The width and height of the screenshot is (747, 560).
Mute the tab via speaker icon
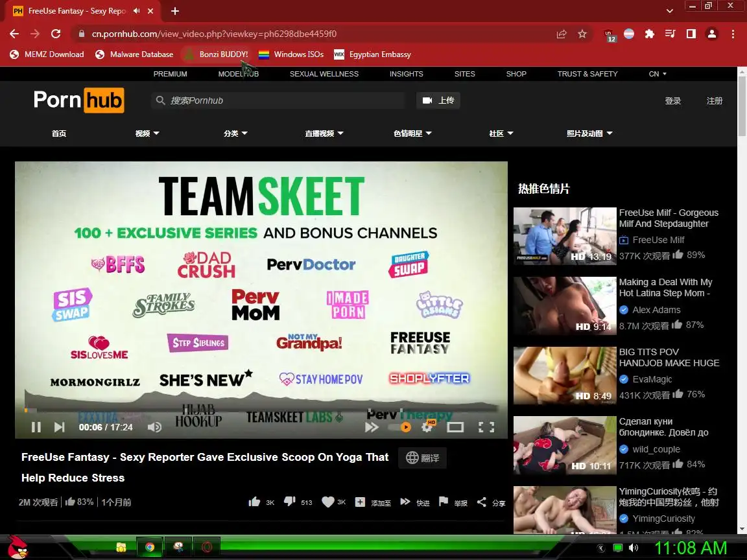[x=137, y=10]
